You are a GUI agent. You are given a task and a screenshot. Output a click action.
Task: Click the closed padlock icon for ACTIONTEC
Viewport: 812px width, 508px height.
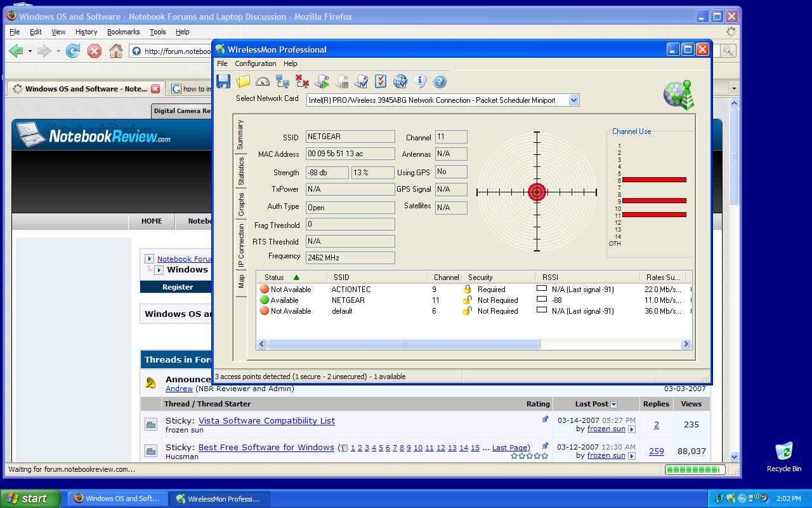(468, 289)
